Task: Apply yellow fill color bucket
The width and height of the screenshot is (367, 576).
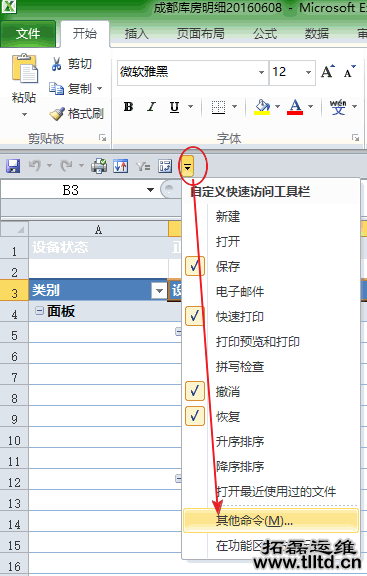Action: pos(262,107)
